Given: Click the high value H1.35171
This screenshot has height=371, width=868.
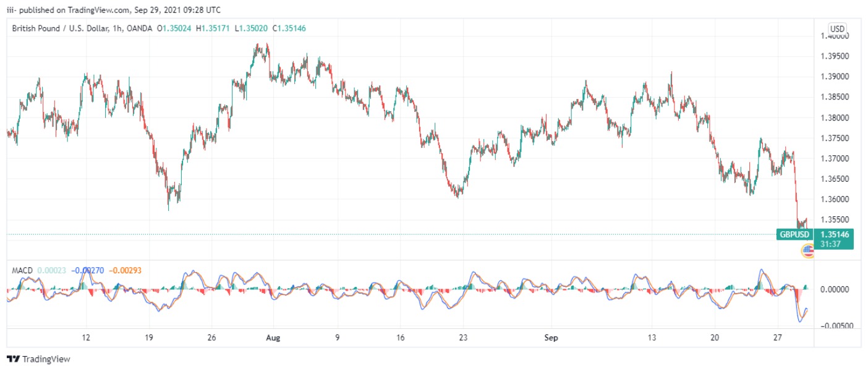Looking at the screenshot, I should point(213,28).
